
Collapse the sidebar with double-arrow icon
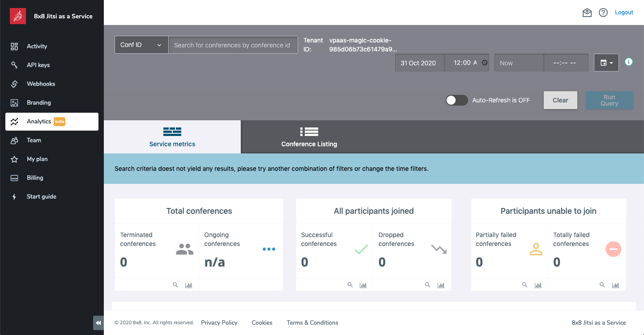(98, 323)
